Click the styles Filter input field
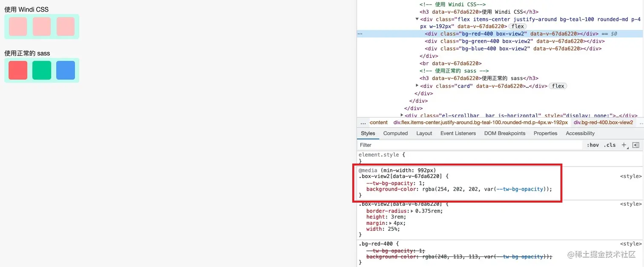 (x=426, y=145)
